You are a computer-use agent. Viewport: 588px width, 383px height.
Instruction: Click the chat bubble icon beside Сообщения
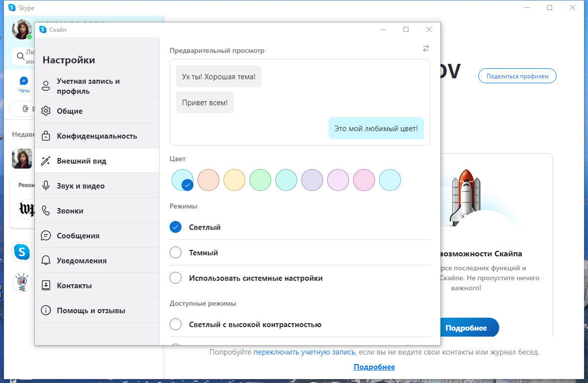(46, 235)
